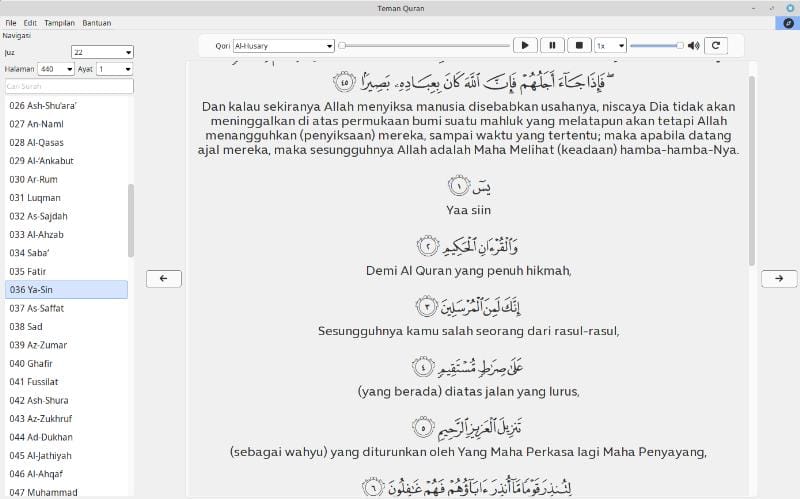Click the Cari Surah search field
This screenshot has height=499, width=800.
69,86
